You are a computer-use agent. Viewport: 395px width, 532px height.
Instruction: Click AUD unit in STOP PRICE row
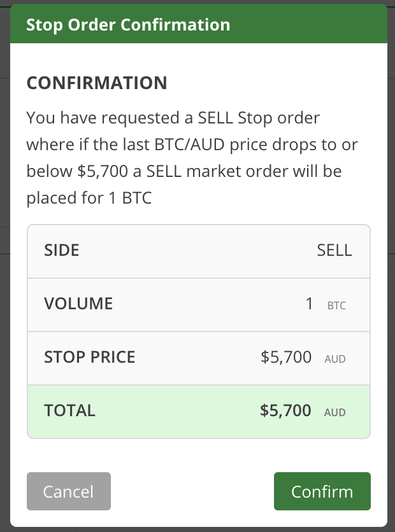(335, 359)
